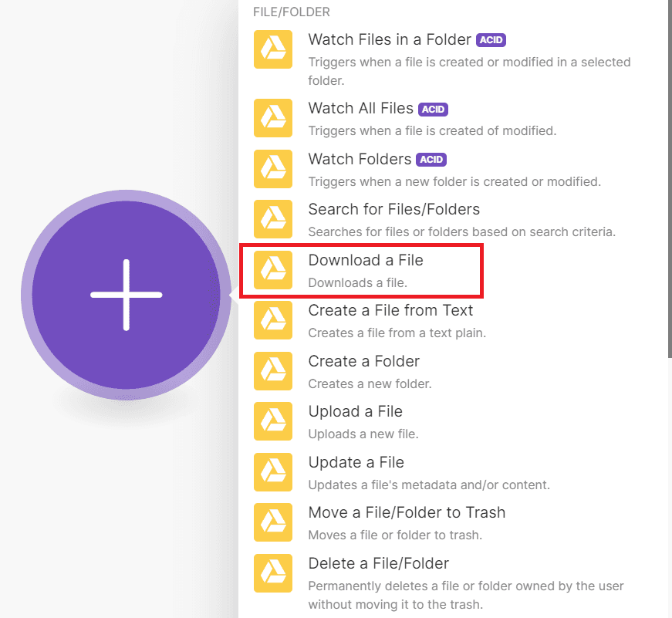
Task: Pick the Search for Files/Folders option
Action: [393, 210]
